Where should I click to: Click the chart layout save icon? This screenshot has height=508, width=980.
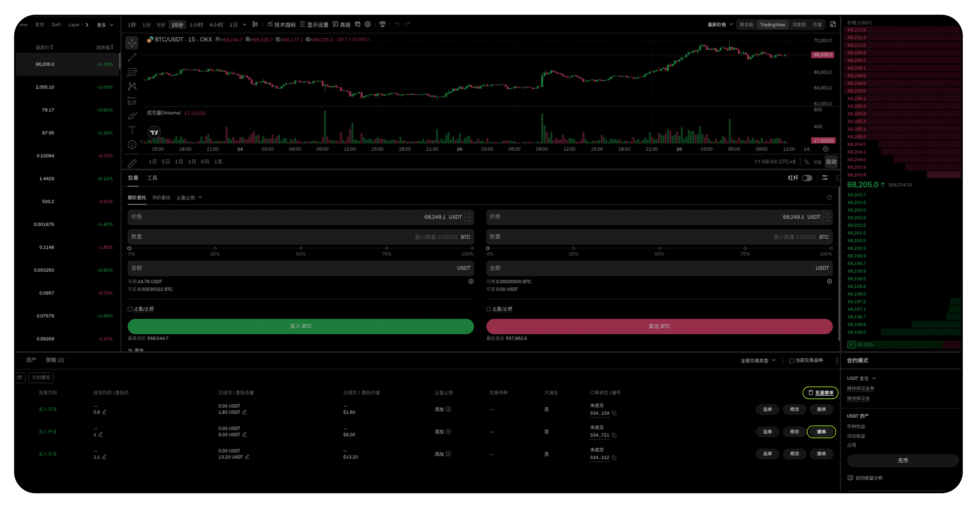[x=358, y=24]
